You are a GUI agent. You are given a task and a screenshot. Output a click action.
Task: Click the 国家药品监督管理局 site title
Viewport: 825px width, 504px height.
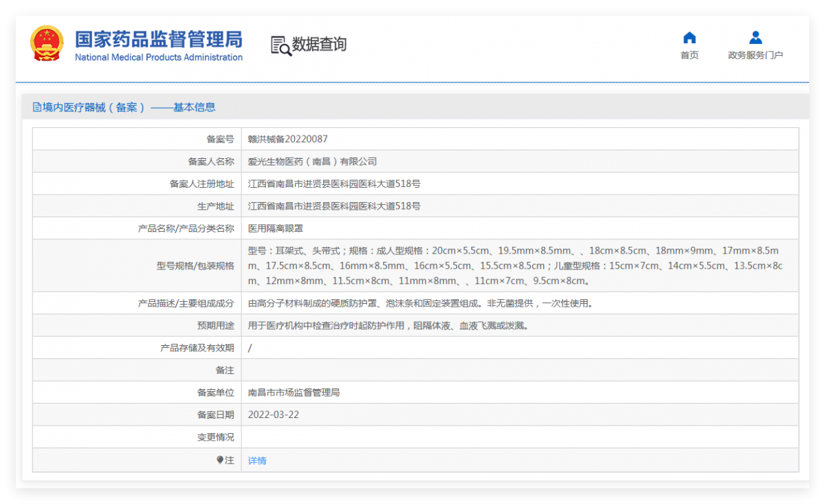[158, 38]
